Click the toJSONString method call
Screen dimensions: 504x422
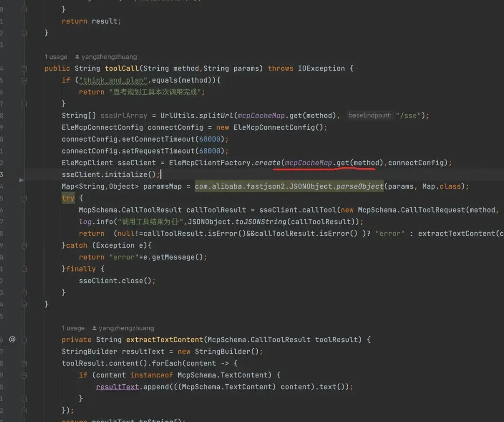pos(261,222)
